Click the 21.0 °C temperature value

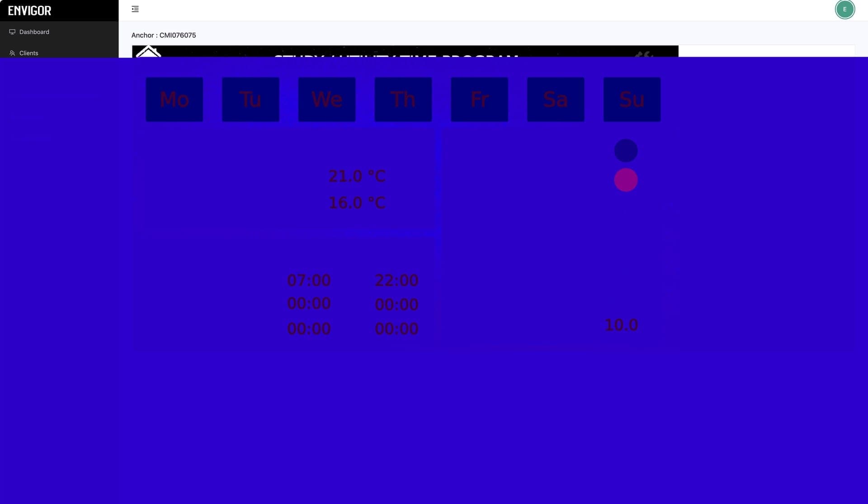(x=357, y=176)
